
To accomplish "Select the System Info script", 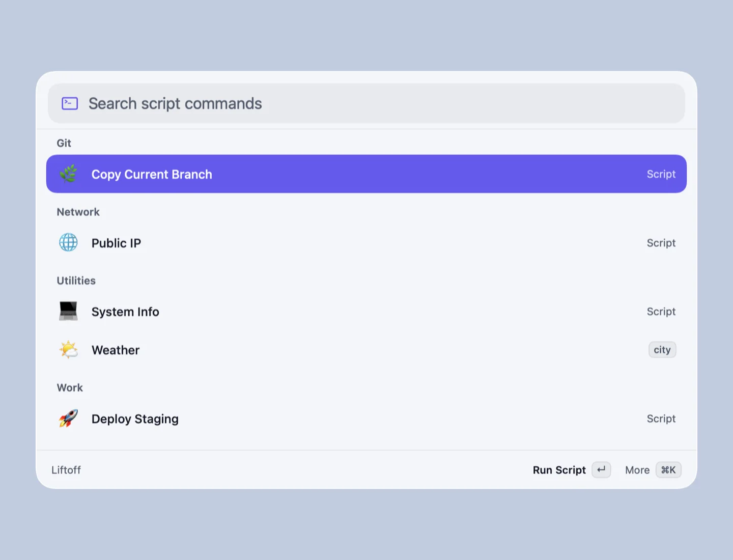I will coord(366,312).
